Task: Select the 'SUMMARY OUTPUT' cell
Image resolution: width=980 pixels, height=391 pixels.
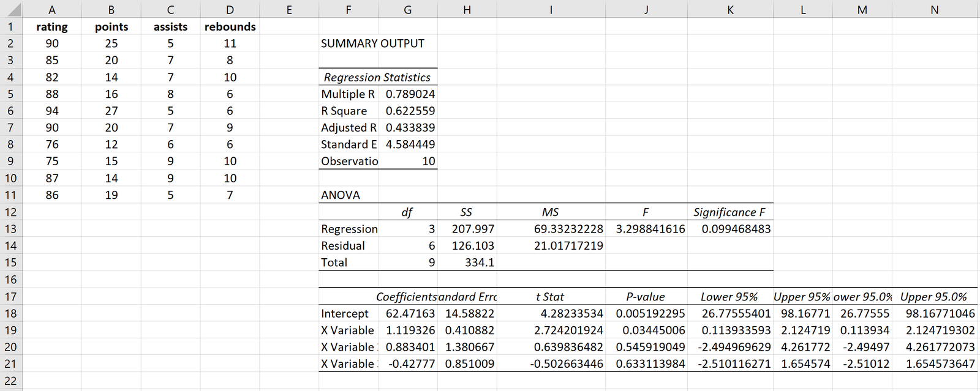Action: tap(372, 43)
